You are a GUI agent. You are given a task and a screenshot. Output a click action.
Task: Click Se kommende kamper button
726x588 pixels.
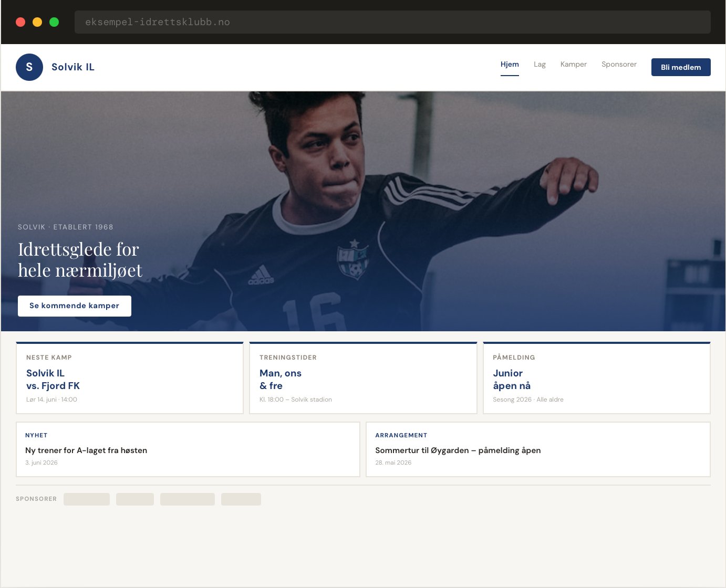pyautogui.click(x=75, y=306)
